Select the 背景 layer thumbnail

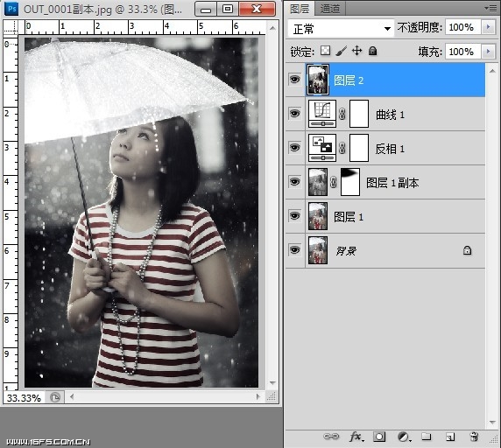pyautogui.click(x=318, y=250)
